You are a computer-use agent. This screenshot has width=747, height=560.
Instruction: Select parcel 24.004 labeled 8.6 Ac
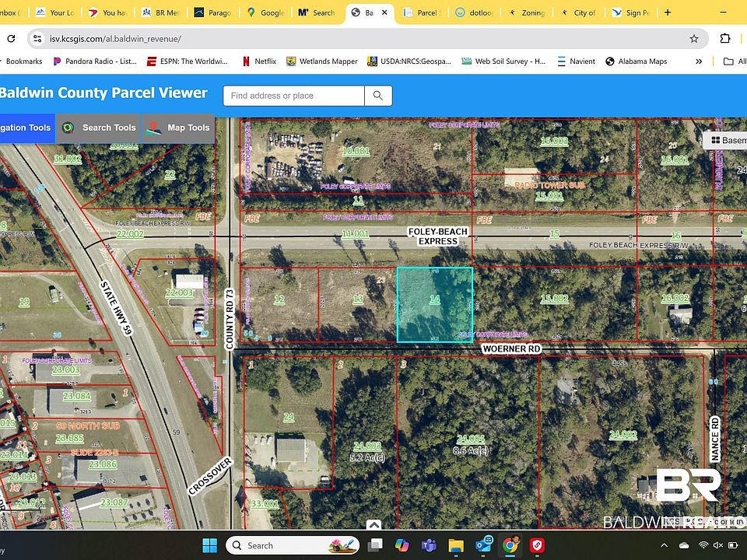[x=471, y=439]
